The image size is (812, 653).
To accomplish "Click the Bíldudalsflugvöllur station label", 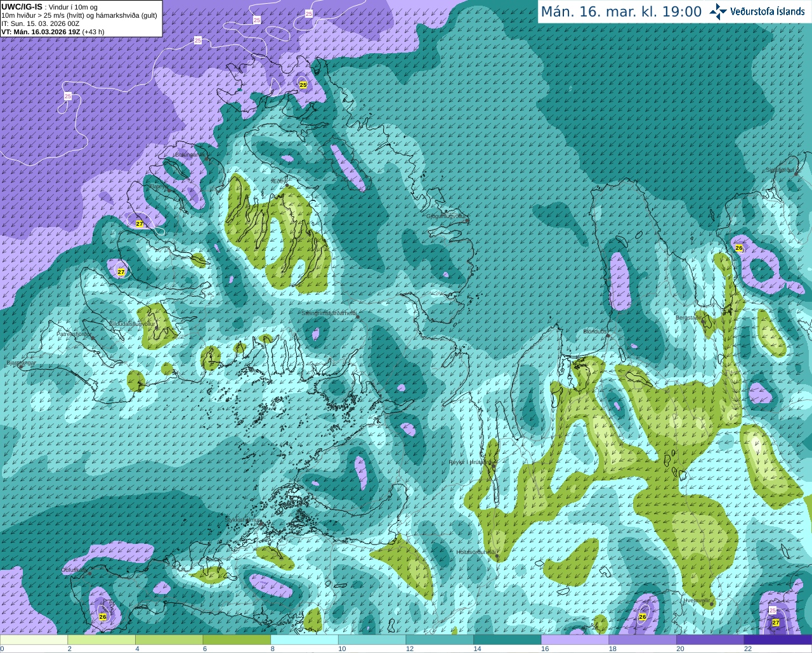I will [132, 323].
